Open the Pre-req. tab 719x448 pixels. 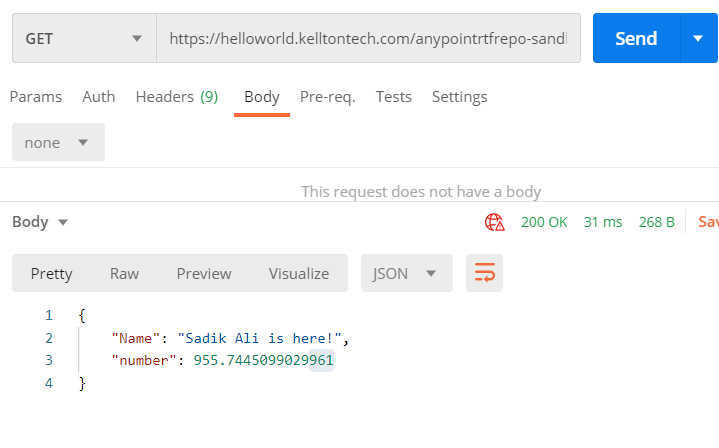pyautogui.click(x=328, y=97)
